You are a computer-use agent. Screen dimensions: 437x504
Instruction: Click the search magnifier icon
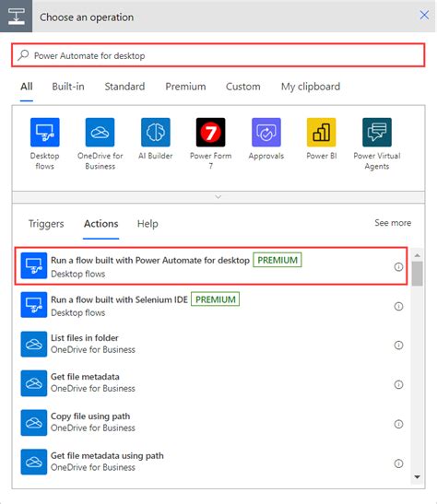[23, 55]
